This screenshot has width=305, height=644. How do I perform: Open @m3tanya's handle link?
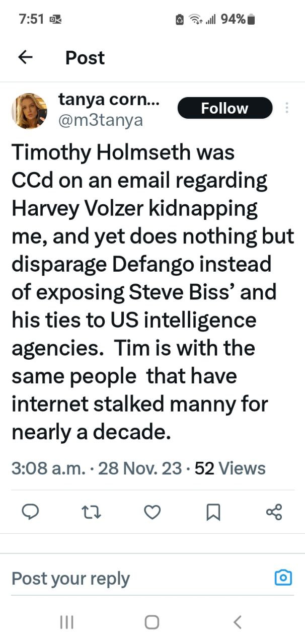pos(101,121)
